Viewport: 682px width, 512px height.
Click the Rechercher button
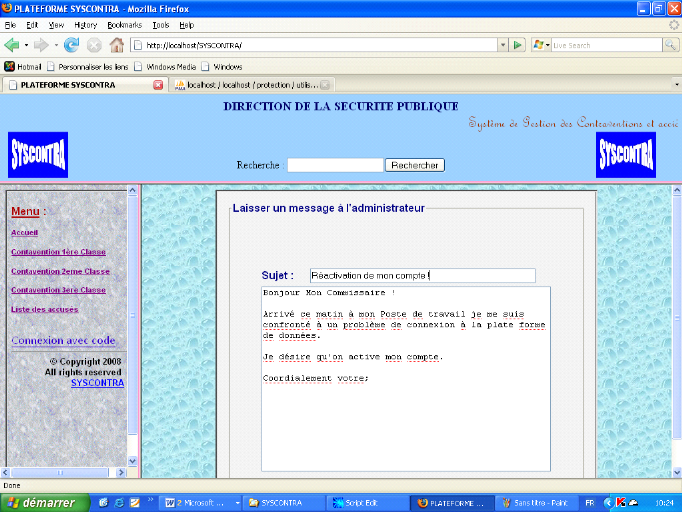point(414,165)
